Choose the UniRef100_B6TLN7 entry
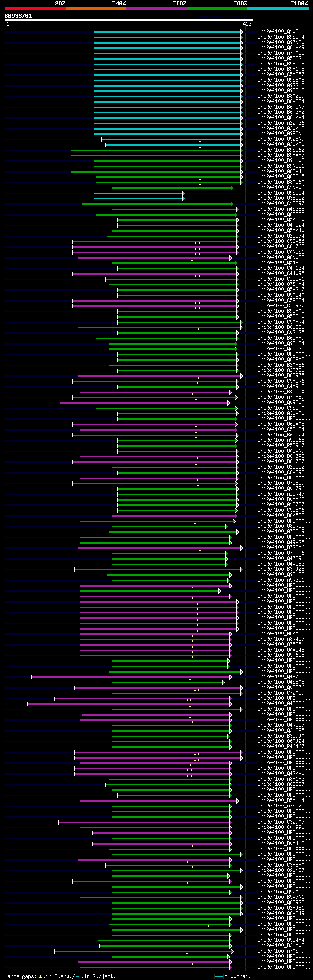This screenshot has width=313, height=980. click(281, 107)
